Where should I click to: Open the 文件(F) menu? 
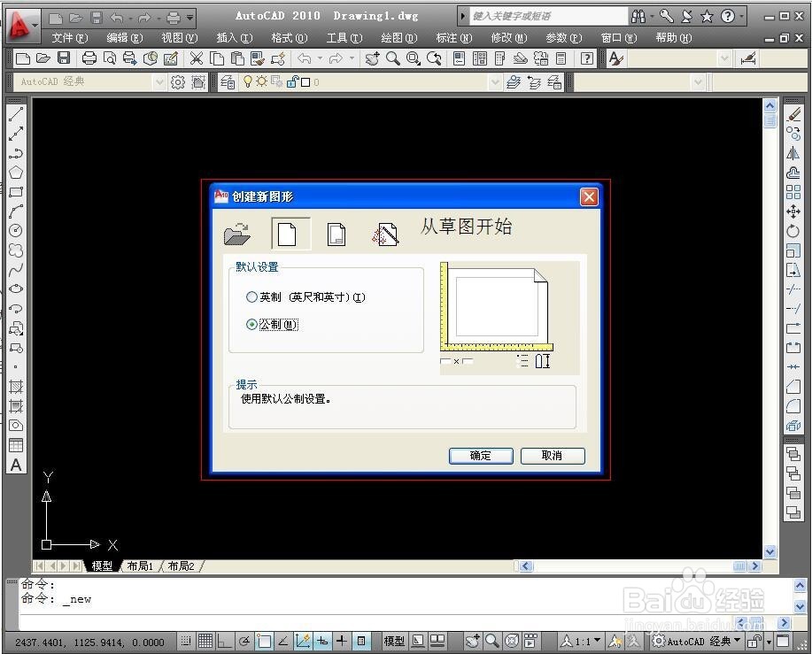[69, 38]
